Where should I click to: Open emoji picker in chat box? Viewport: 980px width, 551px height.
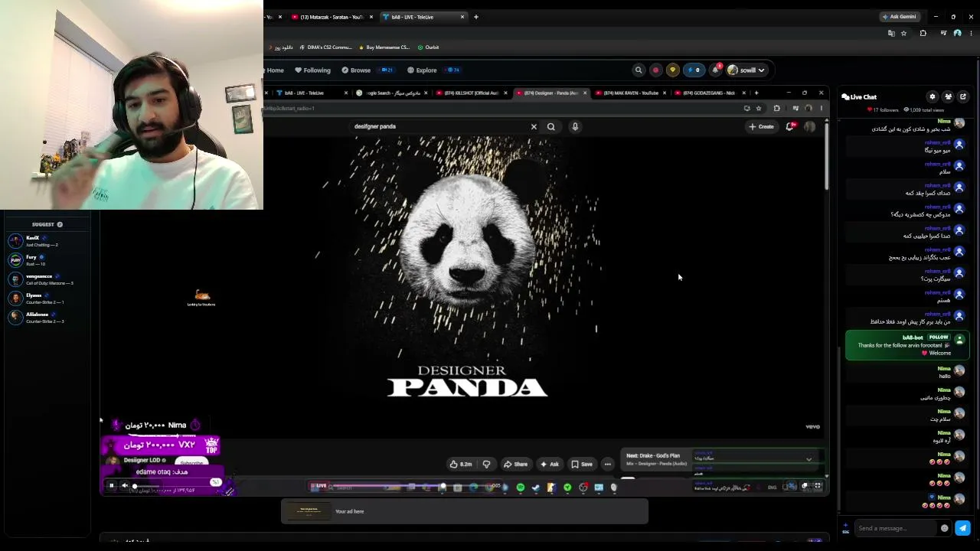point(944,528)
